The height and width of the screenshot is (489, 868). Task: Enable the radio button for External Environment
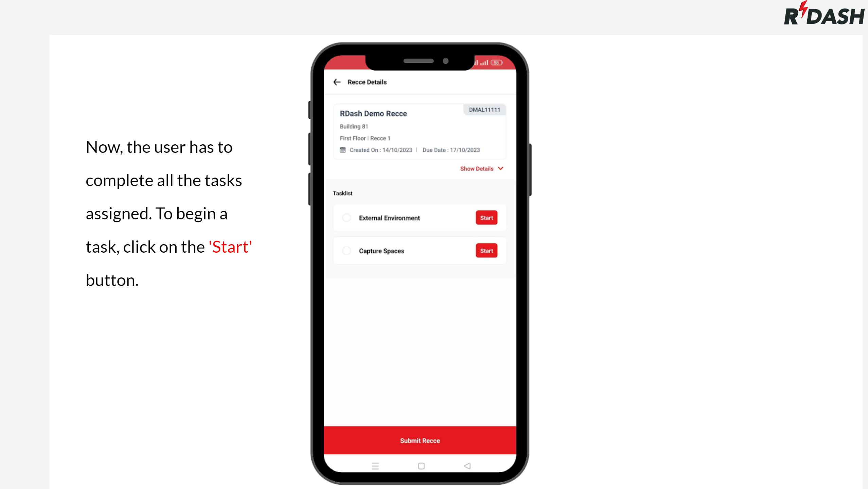[x=347, y=217]
